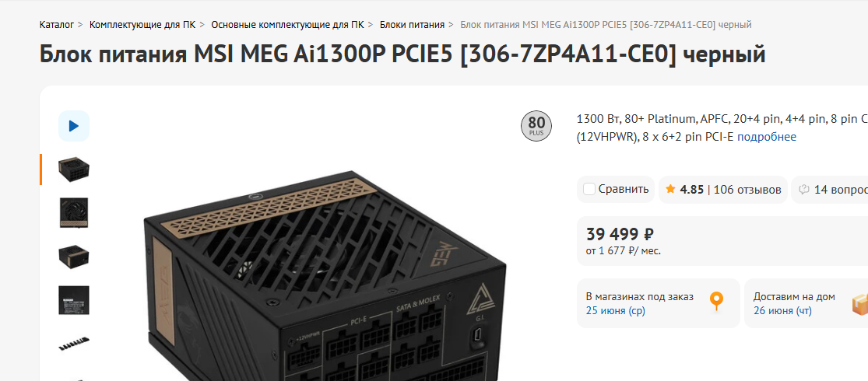The image size is (868, 381).
Task: Open Основные комплектующие для ПК breadcrumb
Action: click(x=287, y=25)
